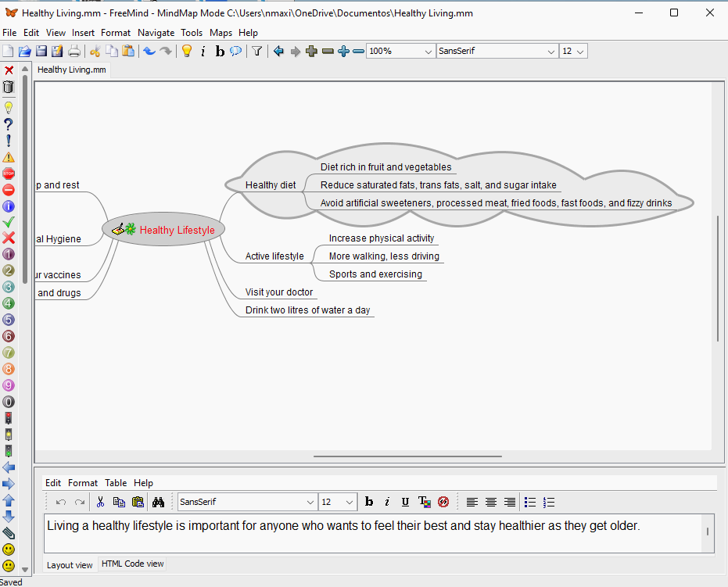
Task: Toggle bold in the note editor toolbar
Action: pos(369,502)
